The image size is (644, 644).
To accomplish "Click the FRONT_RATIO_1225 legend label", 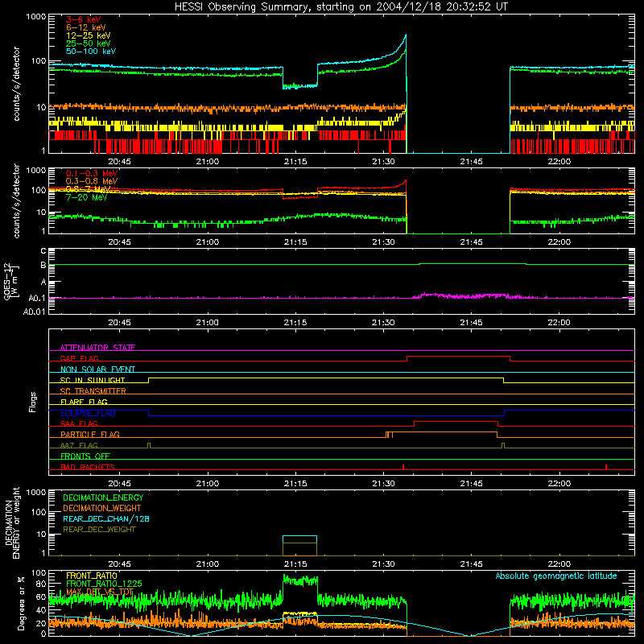I will pyautogui.click(x=104, y=584).
